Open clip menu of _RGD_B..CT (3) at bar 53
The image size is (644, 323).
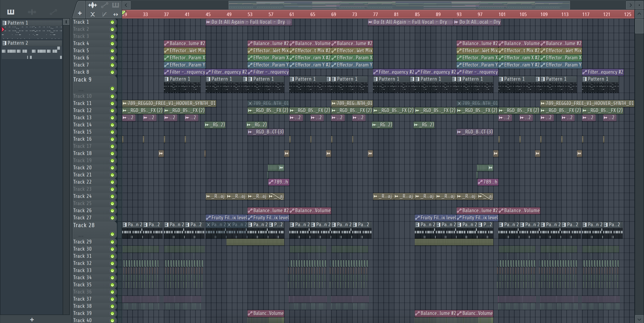point(250,132)
